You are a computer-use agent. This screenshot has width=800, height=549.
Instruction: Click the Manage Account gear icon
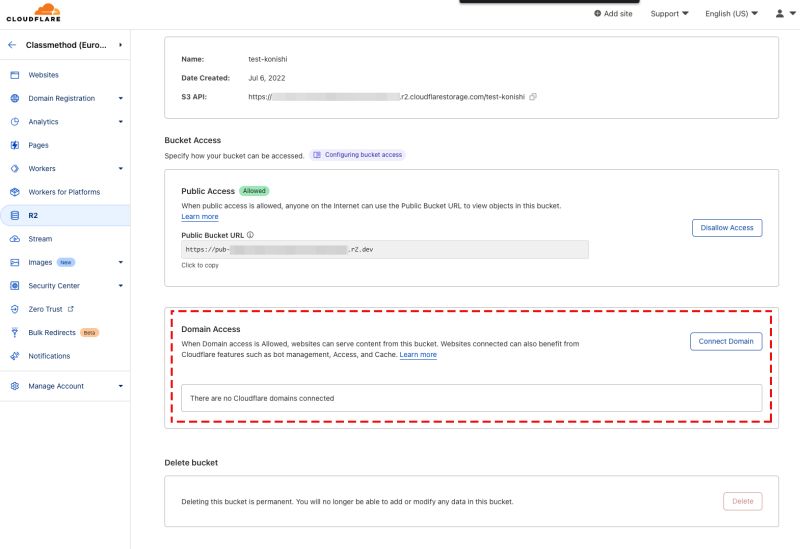pos(15,386)
